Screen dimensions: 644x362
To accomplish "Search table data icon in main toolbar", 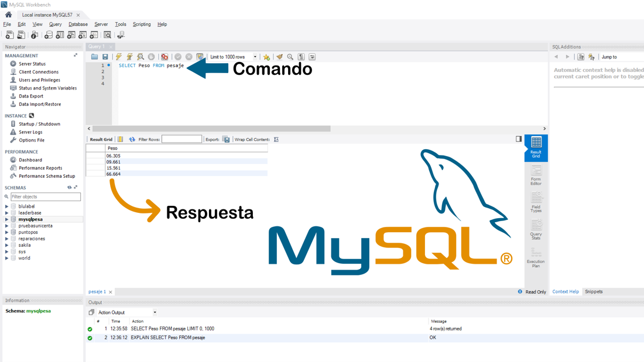I will click(107, 35).
